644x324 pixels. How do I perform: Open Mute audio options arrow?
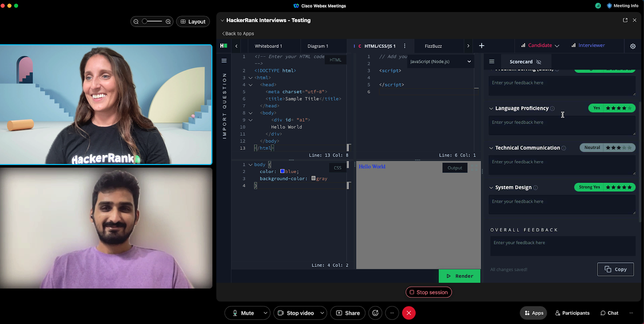click(265, 313)
